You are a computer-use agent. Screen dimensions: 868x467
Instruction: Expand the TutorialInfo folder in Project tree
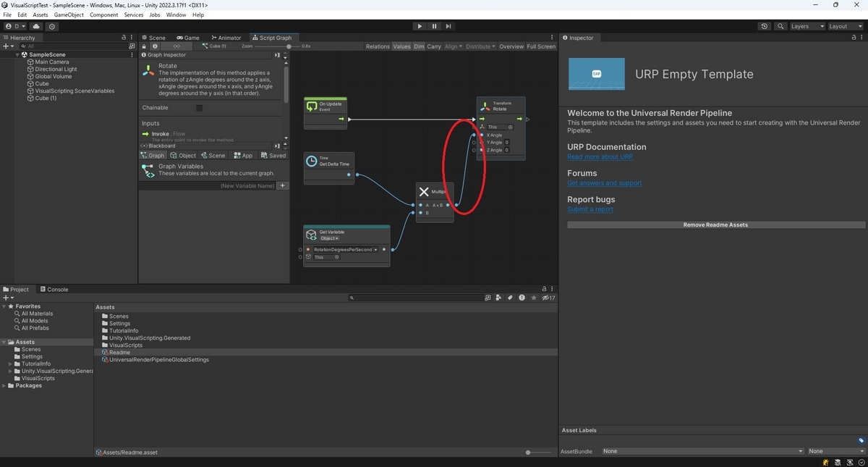10,363
